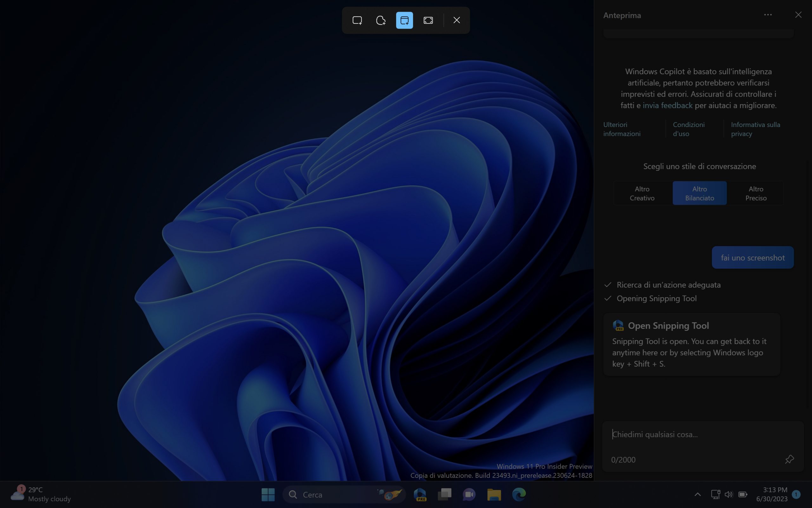Click the 'fai uno screenshot' message bubble
Image resolution: width=812 pixels, height=508 pixels.
pos(753,257)
